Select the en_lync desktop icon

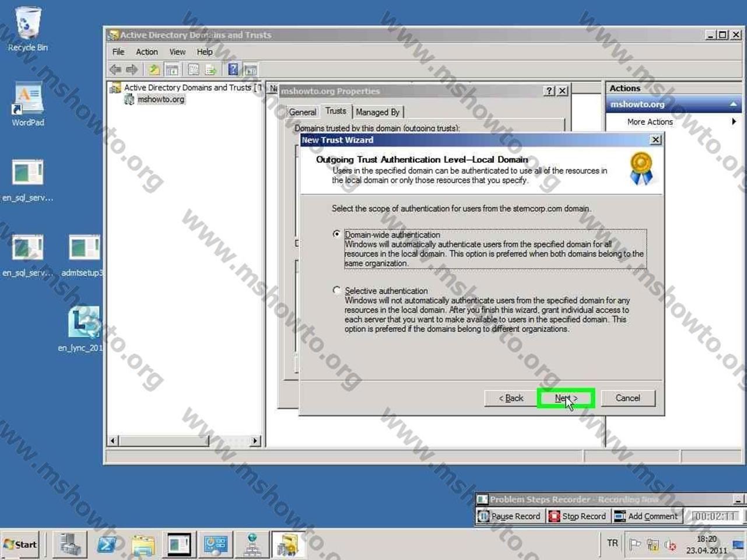(x=83, y=330)
